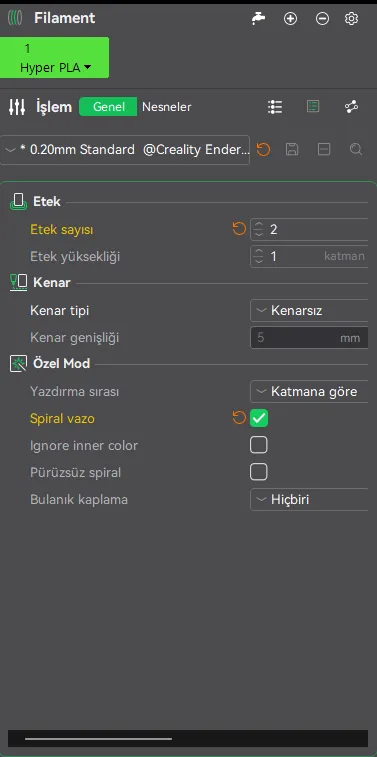Click the compare presets icon
377x757 pixels.
tap(351, 107)
